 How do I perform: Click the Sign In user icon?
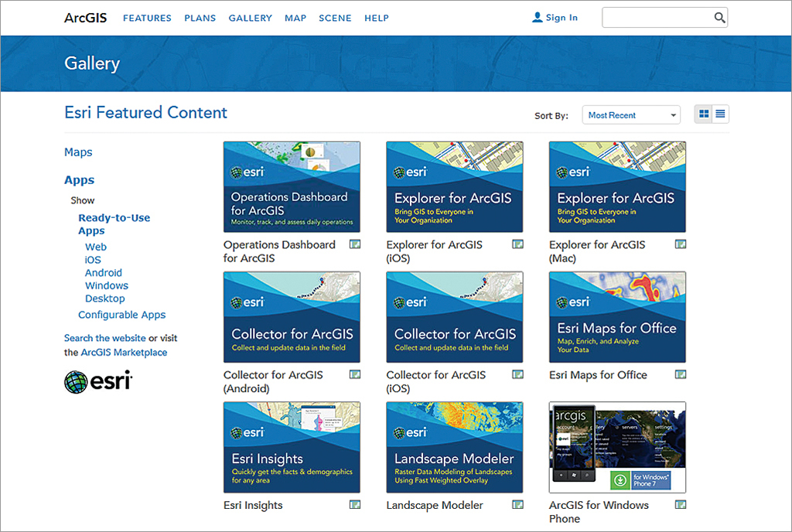coord(538,18)
